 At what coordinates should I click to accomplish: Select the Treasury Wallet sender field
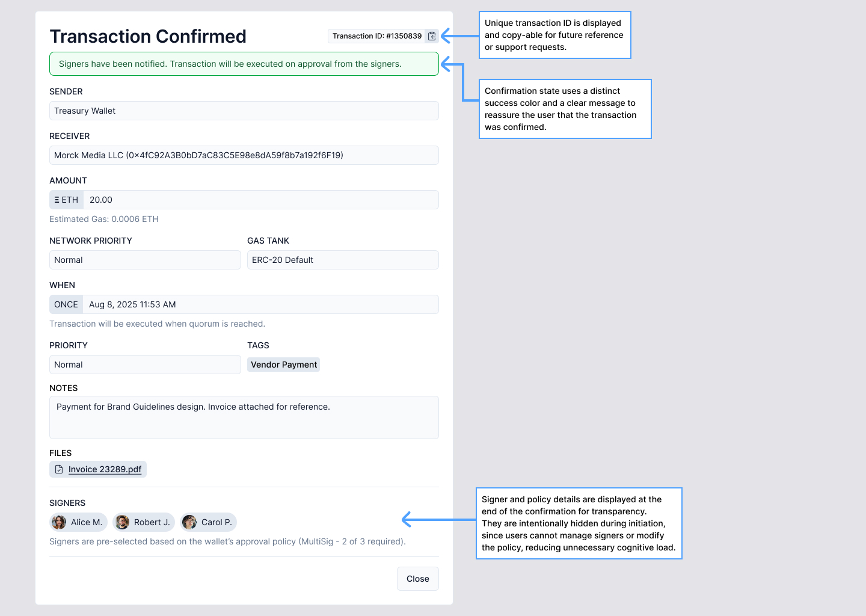244,111
